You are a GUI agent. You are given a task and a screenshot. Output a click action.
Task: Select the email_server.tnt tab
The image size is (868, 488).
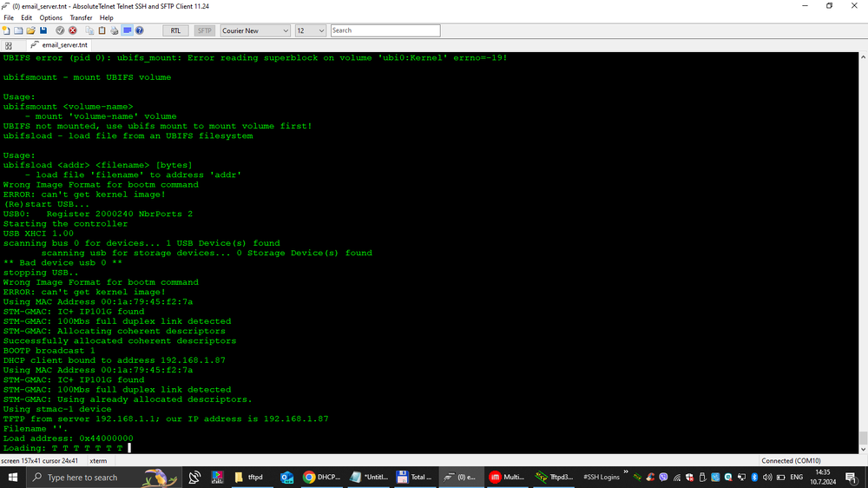click(x=58, y=44)
